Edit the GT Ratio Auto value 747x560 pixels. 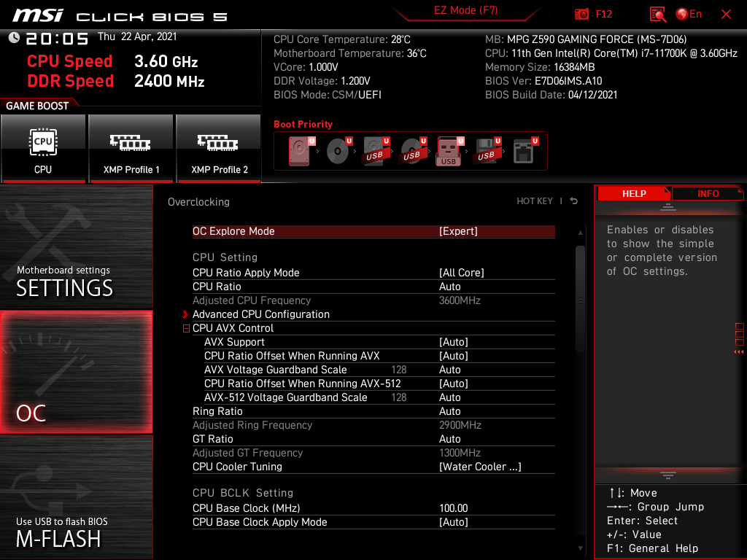373,439
